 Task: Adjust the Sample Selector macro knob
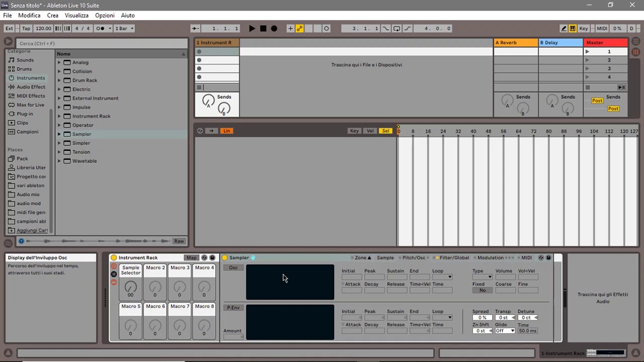tap(130, 287)
